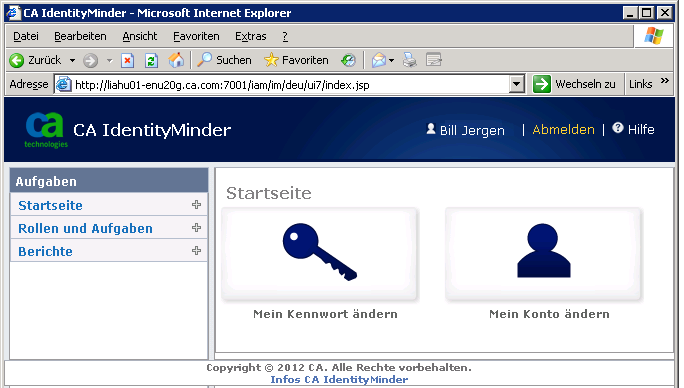The image size is (684, 388).
Task: Click the key icon tile
Action: point(319,254)
